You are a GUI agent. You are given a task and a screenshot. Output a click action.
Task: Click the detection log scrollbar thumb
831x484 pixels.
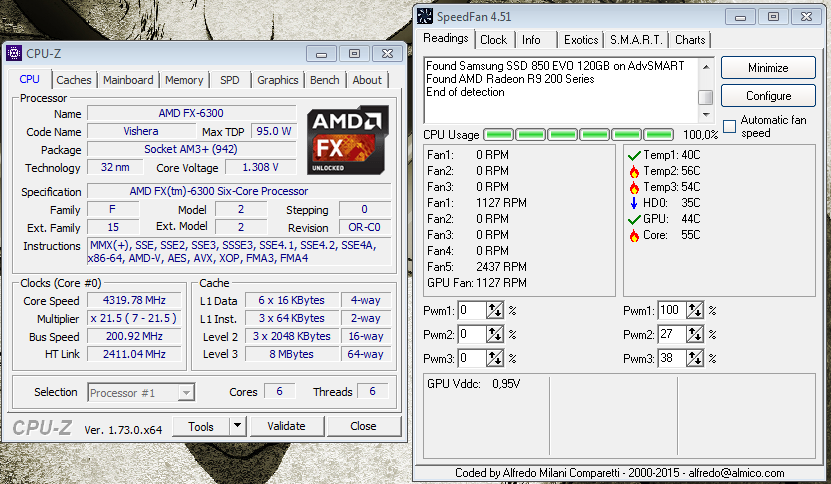coord(705,98)
